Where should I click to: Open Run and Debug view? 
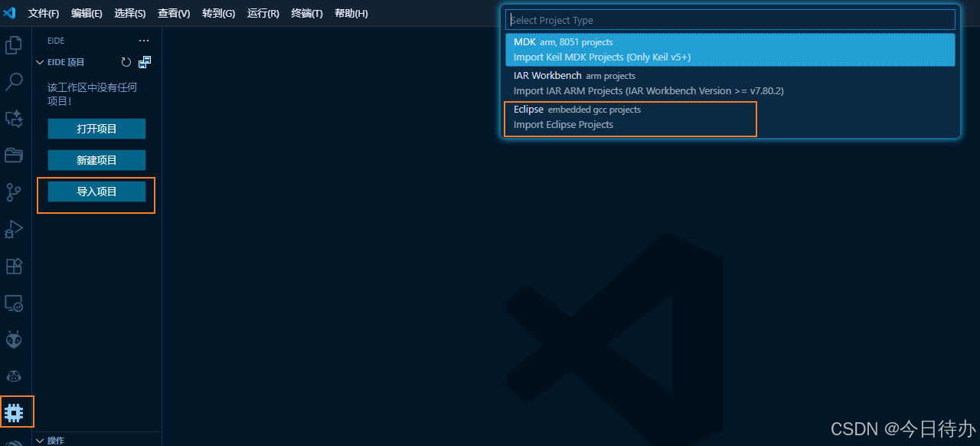14,228
